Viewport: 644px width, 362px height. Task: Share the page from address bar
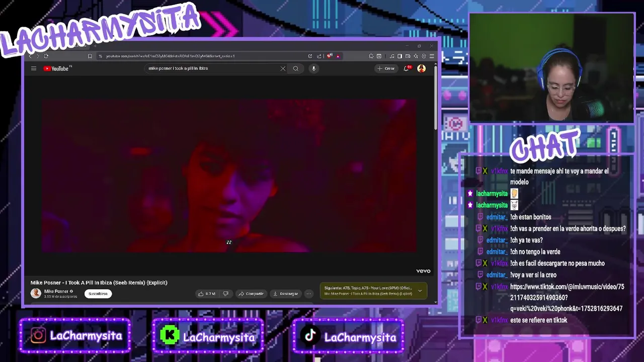319,56
